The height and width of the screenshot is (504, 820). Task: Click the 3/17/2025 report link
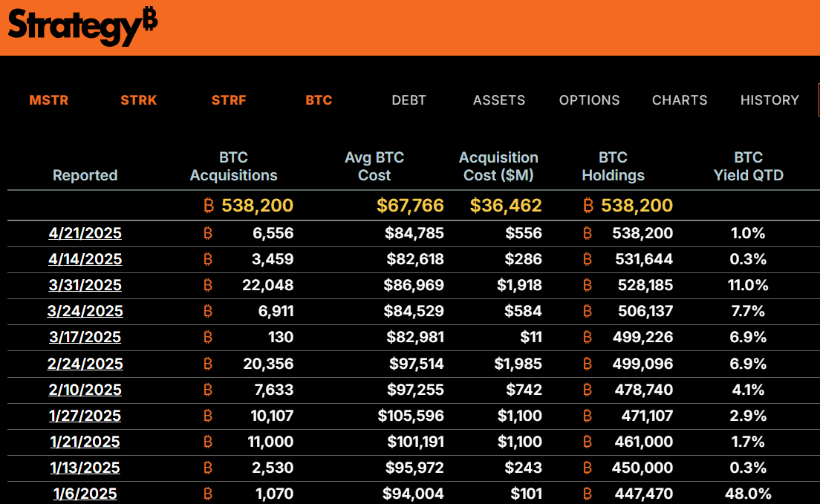coord(85,337)
